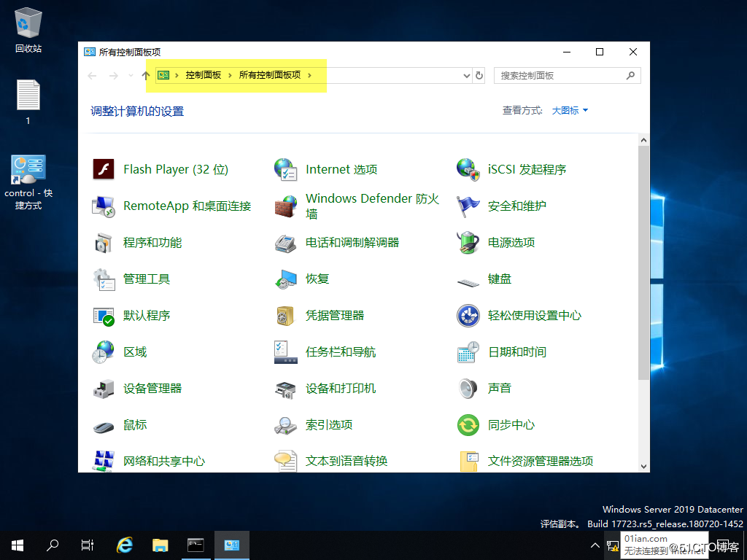The image size is (747, 560).
Task: Open the Flash Player (32 位) icon
Action: pos(104,169)
